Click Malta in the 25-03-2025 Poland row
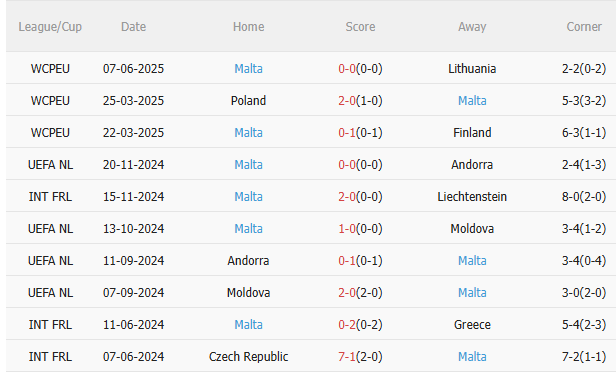This screenshot has width=616, height=374. pos(472,101)
